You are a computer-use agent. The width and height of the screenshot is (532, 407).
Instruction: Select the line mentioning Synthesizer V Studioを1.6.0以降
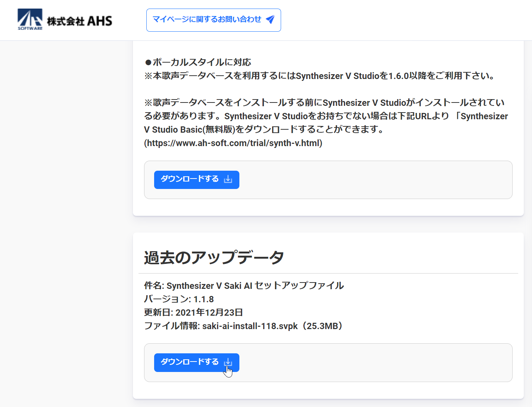pyautogui.click(x=320, y=76)
